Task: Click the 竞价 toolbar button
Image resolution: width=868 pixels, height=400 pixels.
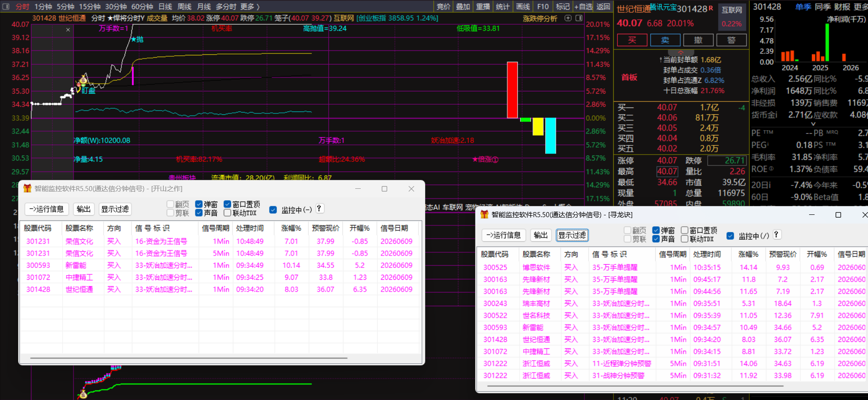Action: tap(443, 6)
